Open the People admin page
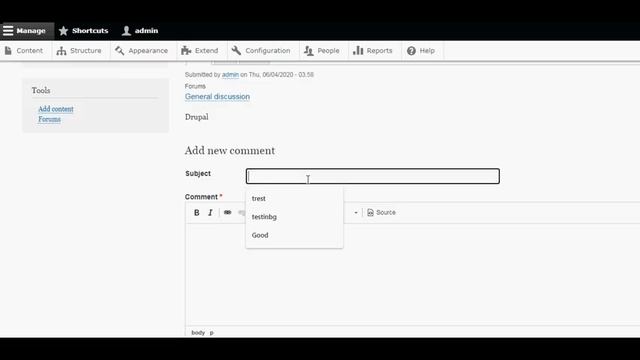Viewport: 640px width, 360px height. (322, 51)
